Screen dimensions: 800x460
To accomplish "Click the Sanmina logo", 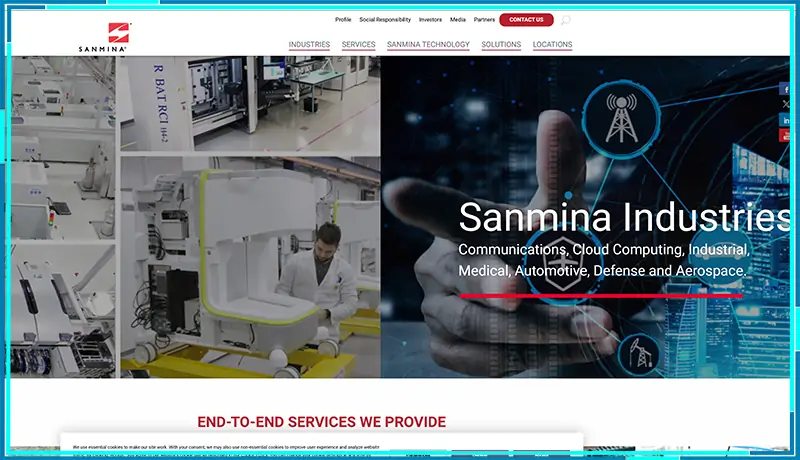I will coord(105,37).
